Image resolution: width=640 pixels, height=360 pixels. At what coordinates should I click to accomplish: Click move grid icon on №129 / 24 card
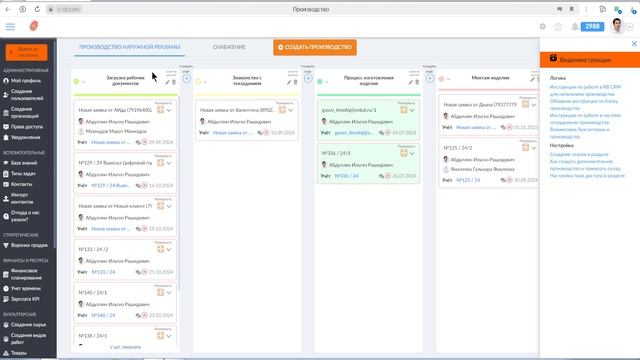pyautogui.click(x=160, y=163)
